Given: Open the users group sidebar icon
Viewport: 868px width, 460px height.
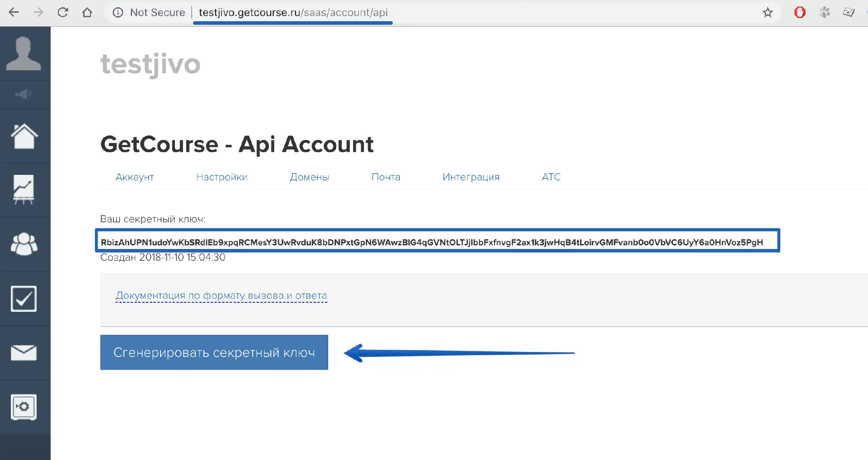Looking at the screenshot, I should 24,244.
